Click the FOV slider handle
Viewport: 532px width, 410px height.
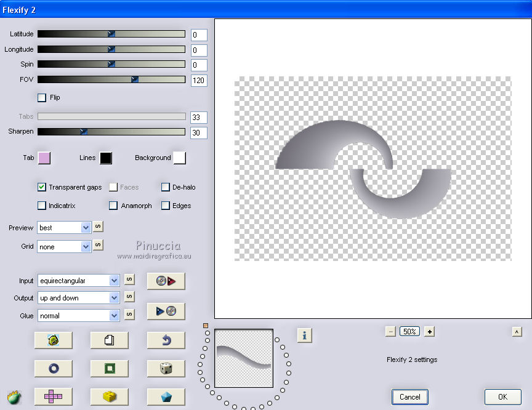(135, 79)
